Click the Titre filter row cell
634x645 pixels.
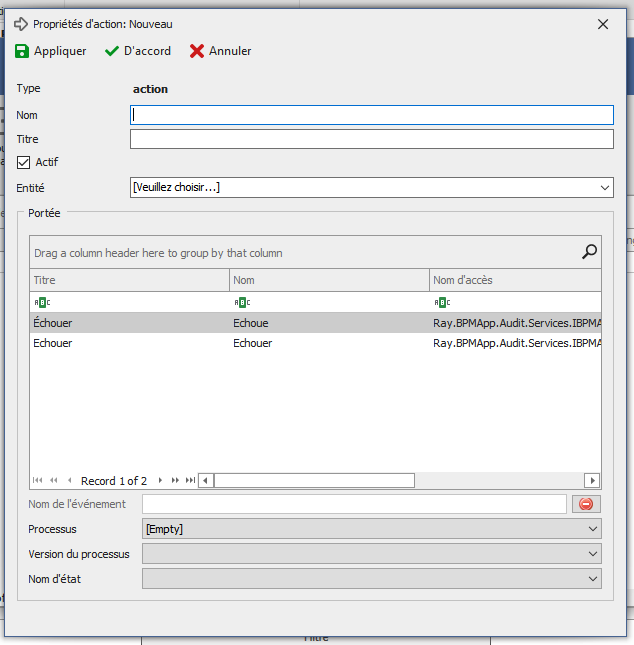(129, 302)
